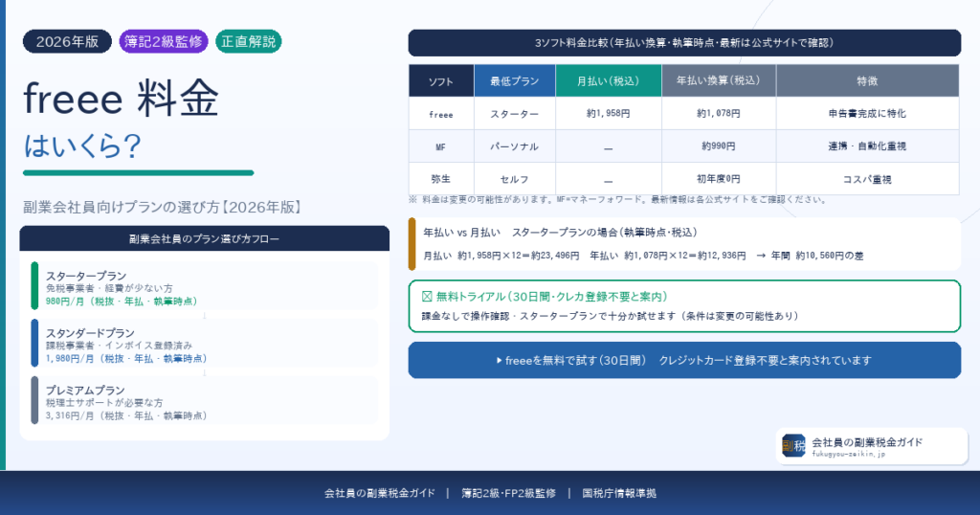Screen dimensions: 980x515
Task: Open the スタータープラン card title
Action: pos(85,276)
